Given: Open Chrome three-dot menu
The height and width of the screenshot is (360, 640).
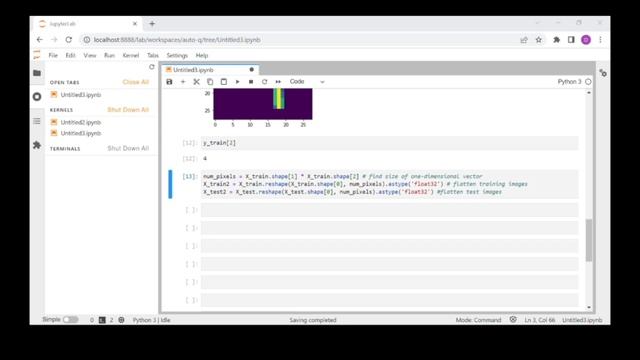Looking at the screenshot, I should click(x=600, y=40).
